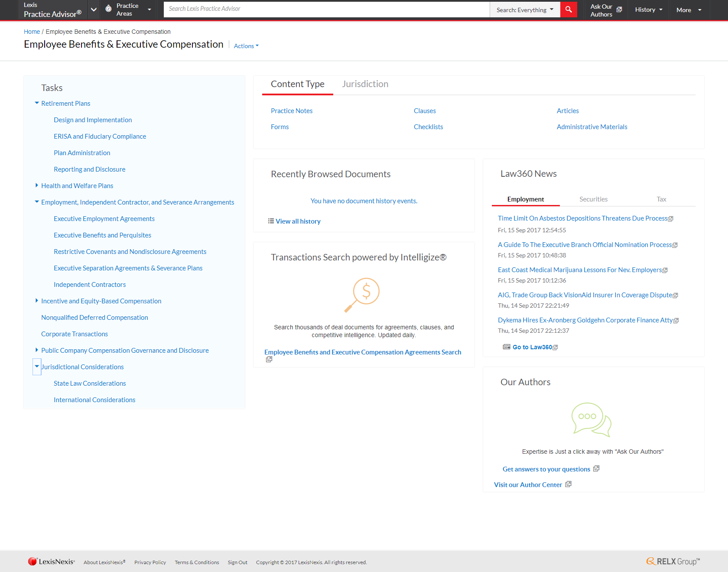
Task: Click into the Search Lexis Practice Advisor field
Action: (327, 9)
